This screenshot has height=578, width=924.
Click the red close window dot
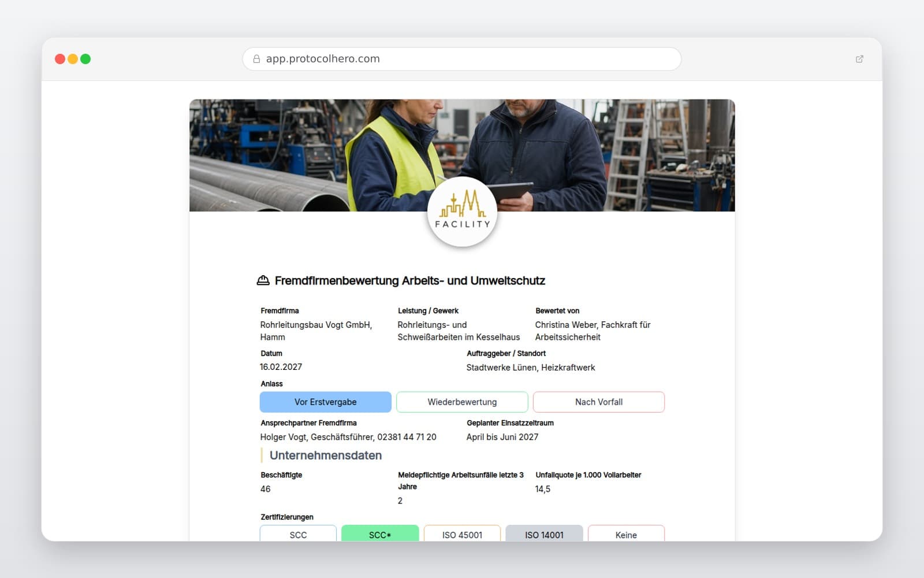click(x=60, y=59)
